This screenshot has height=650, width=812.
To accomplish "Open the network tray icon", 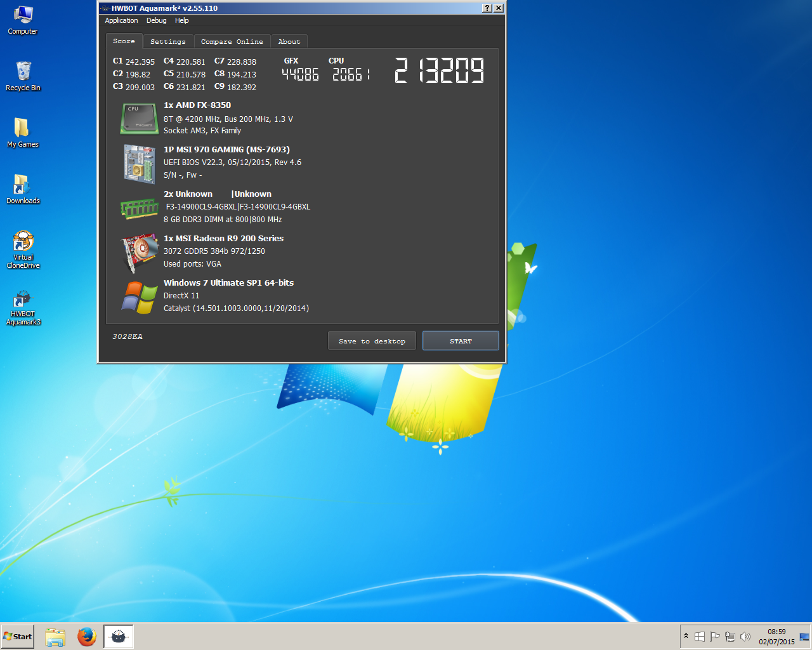I will coord(730,636).
